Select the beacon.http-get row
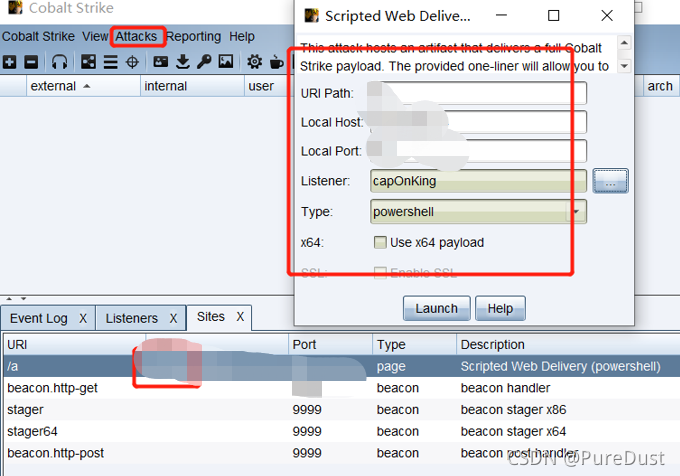Screen dimensions: 680x476 pos(342,388)
